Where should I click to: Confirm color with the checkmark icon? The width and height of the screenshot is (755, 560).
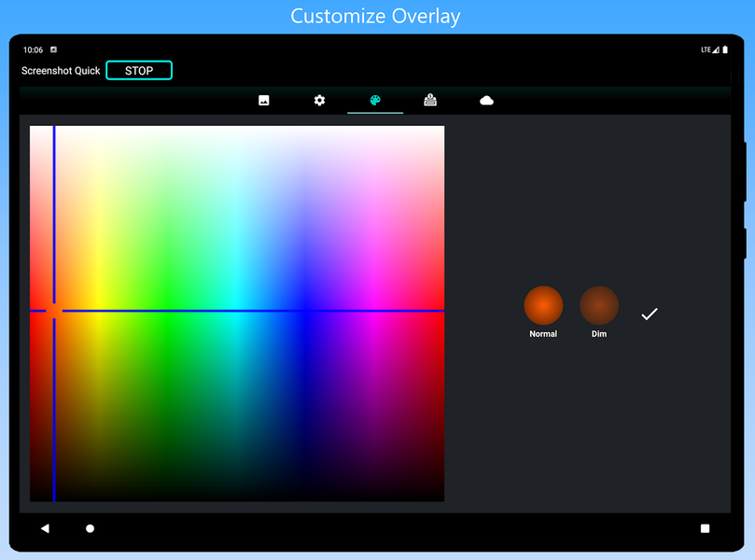[650, 315]
